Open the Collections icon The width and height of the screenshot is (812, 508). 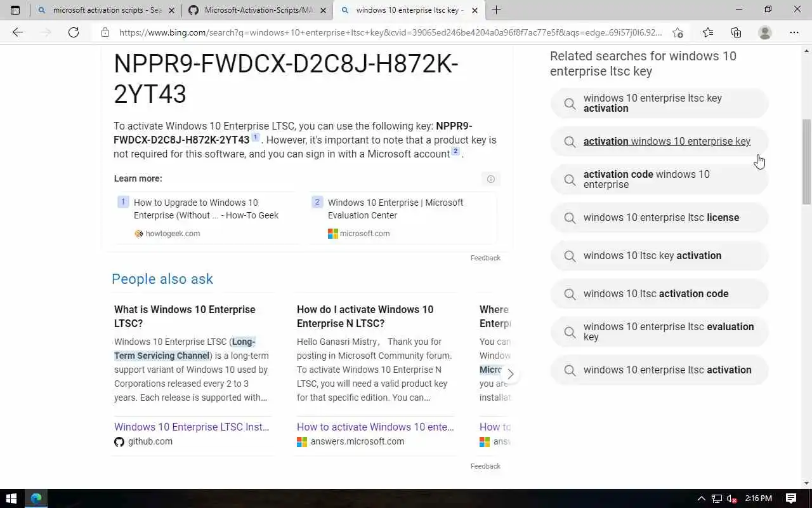(x=736, y=32)
